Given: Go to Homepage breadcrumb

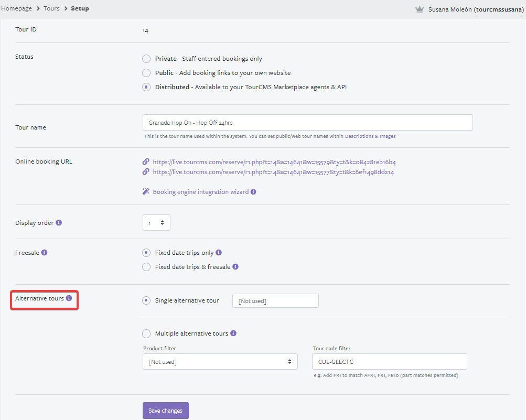Looking at the screenshot, I should pyautogui.click(x=16, y=8).
